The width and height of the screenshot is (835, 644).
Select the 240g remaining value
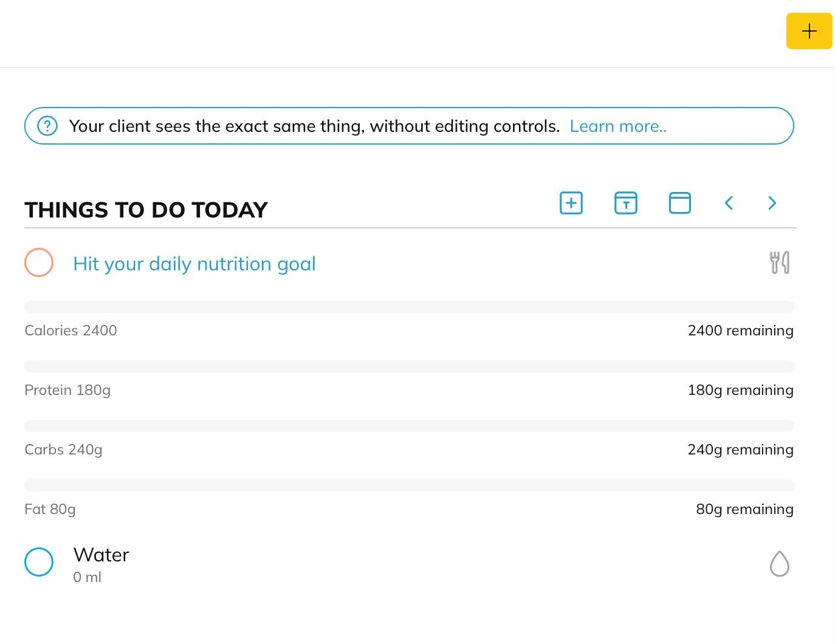point(740,450)
